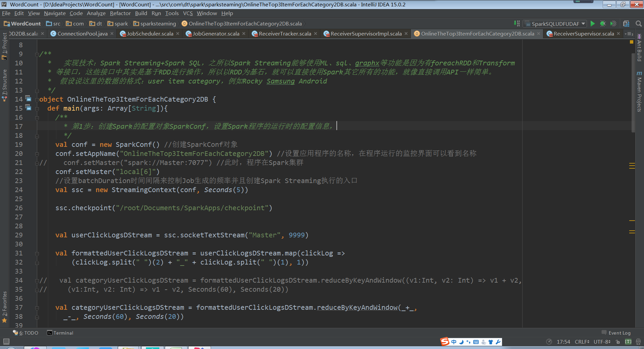Click the gutter run marker beside line 14 object
The height and width of the screenshot is (349, 644).
pos(29,99)
